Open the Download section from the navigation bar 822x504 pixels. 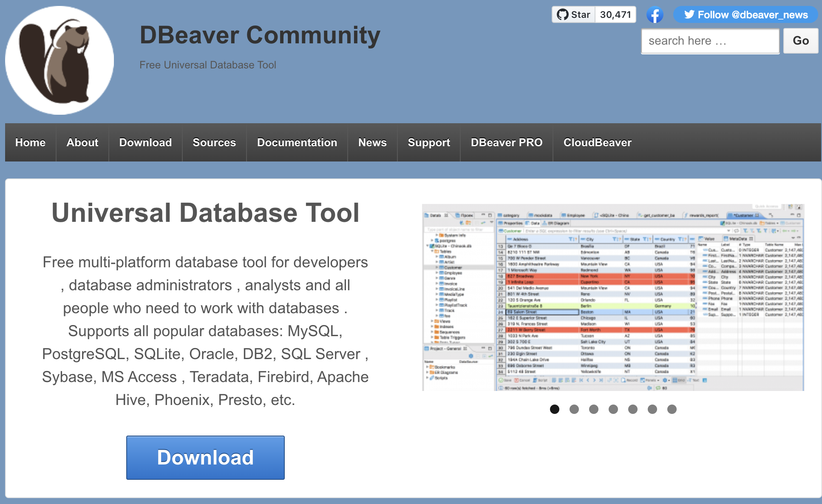(x=145, y=142)
